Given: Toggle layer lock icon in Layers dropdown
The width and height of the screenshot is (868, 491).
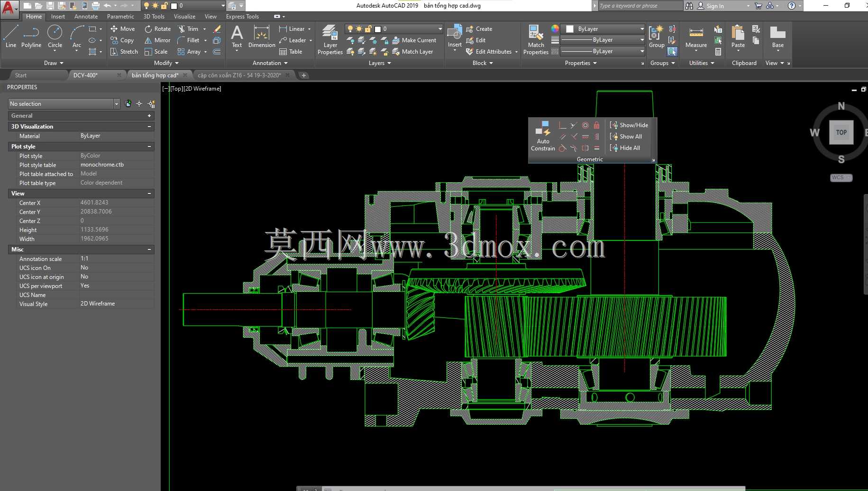Looking at the screenshot, I should coord(368,29).
